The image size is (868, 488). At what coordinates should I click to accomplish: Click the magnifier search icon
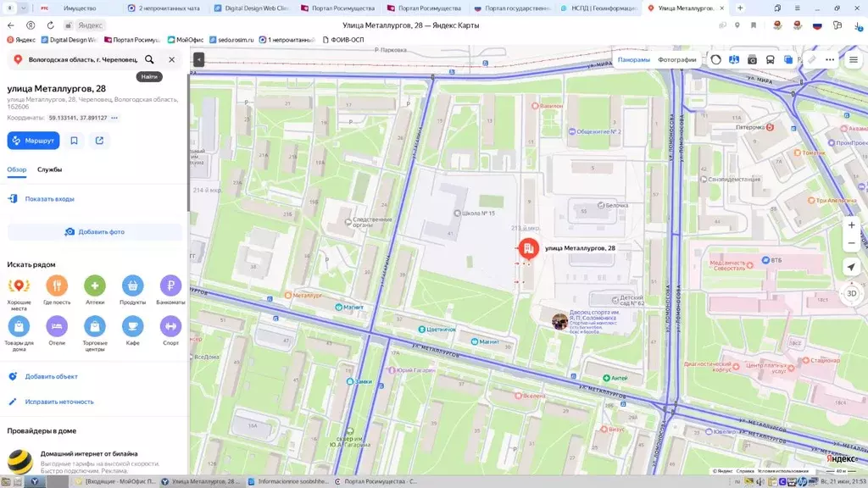(149, 59)
